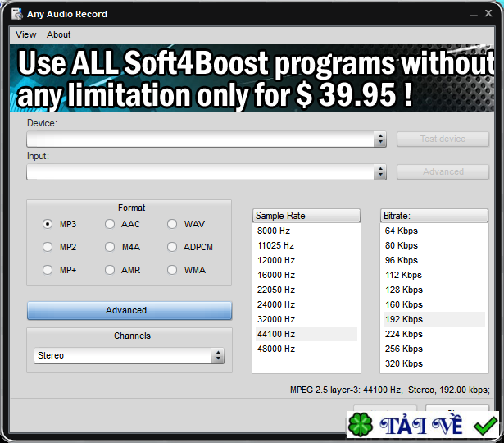Click the Any Audio Record app icon

coord(17,14)
